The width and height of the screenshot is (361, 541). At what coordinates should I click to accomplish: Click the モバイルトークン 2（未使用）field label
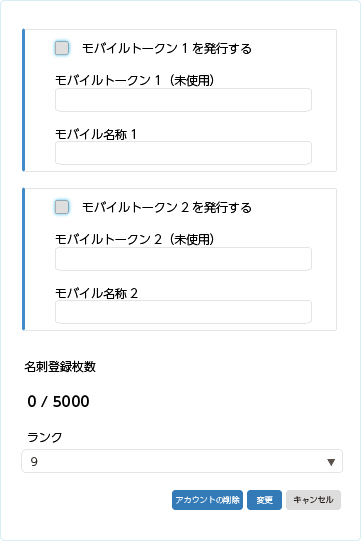click(135, 239)
